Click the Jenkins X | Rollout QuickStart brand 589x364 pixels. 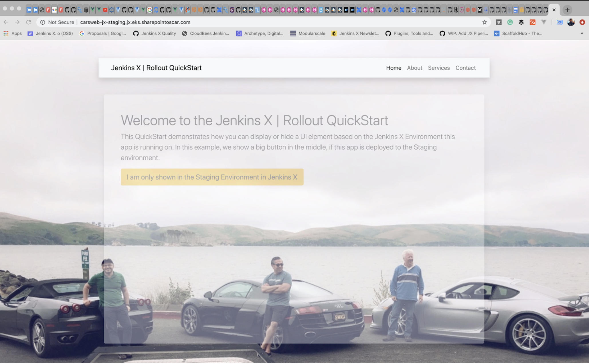pos(156,68)
